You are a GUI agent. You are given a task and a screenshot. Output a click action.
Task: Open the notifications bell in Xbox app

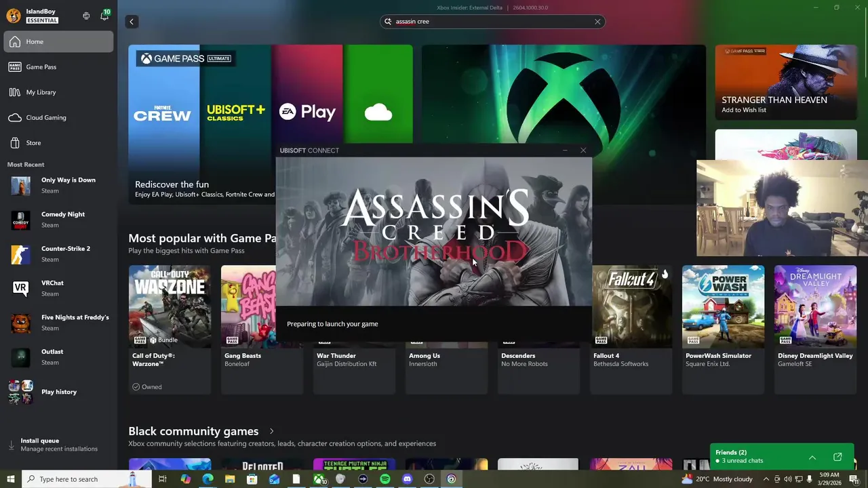(x=104, y=16)
